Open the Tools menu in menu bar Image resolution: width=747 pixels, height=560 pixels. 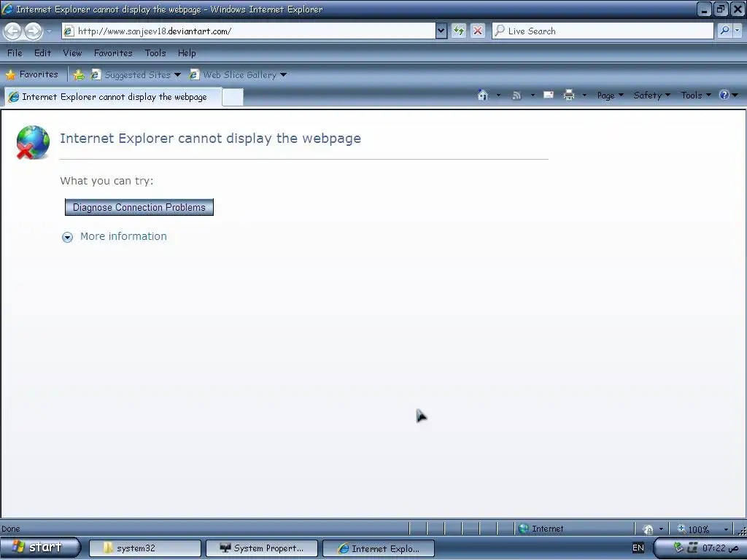155,53
